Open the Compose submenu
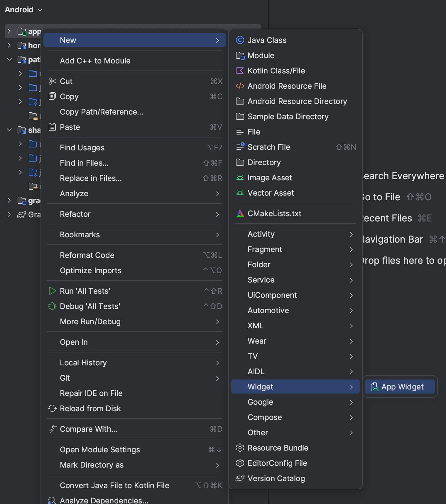446x504 pixels. point(295,417)
